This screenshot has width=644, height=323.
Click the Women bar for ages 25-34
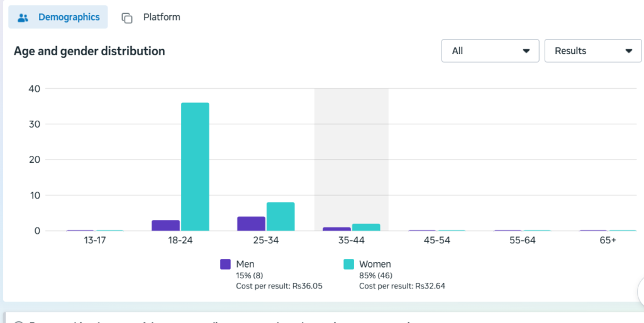click(x=280, y=216)
